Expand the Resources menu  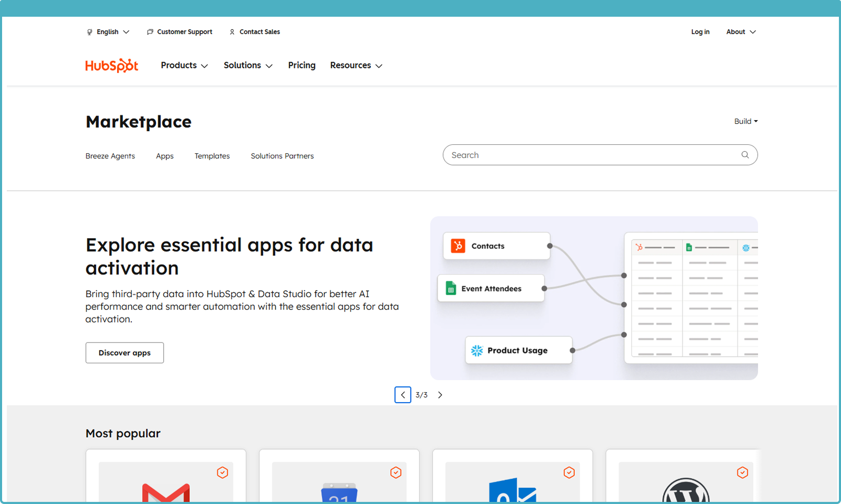point(356,65)
